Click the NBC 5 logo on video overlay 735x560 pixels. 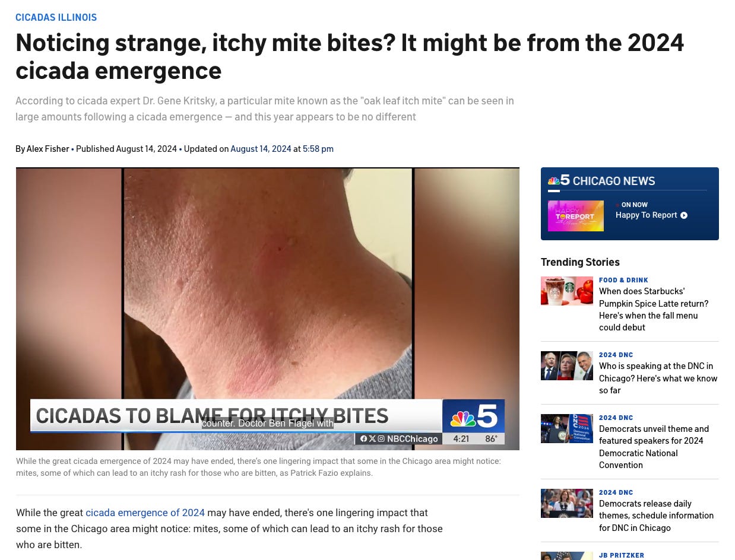[473, 415]
